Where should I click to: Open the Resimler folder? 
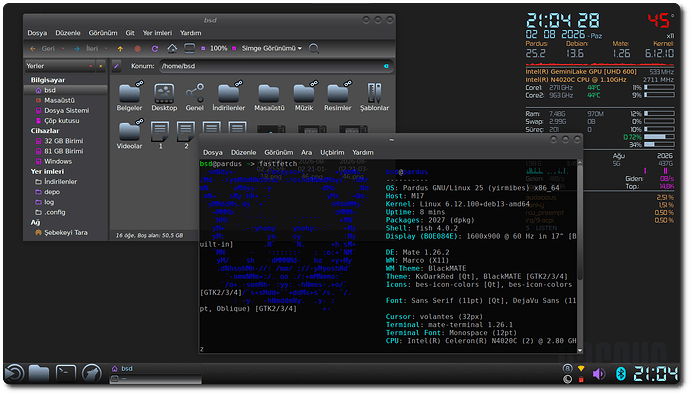(x=338, y=96)
